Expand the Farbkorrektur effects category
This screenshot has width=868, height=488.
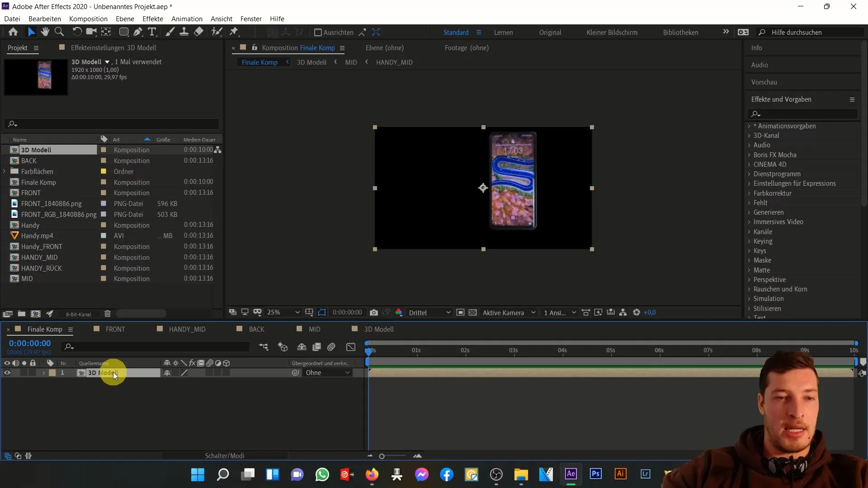tap(749, 193)
